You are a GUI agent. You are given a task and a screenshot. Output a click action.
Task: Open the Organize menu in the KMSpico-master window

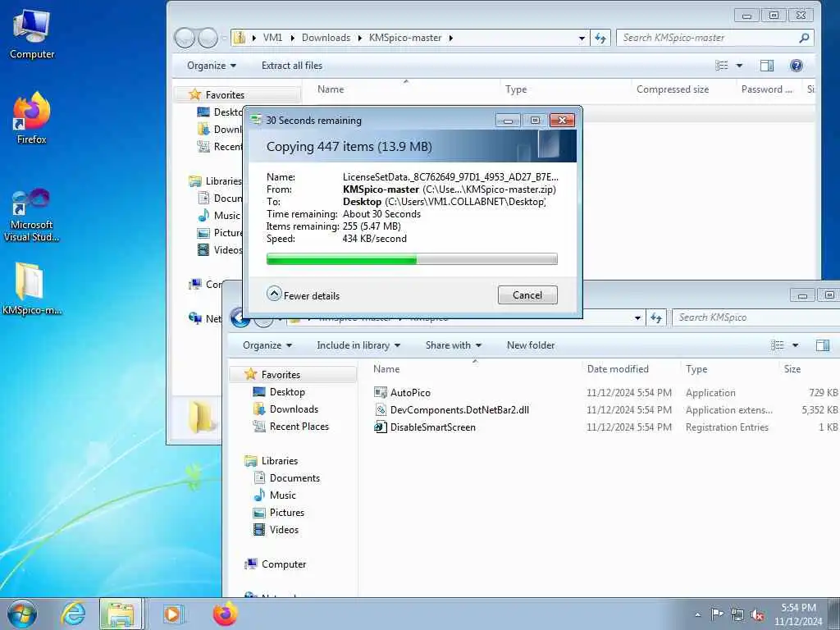coord(211,66)
